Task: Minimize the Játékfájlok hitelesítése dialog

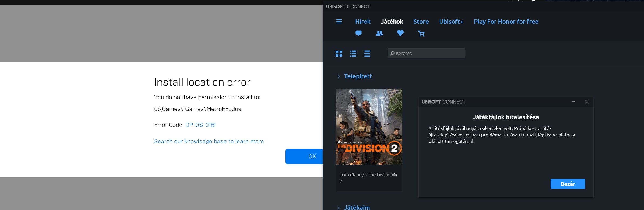Action: pos(573,102)
